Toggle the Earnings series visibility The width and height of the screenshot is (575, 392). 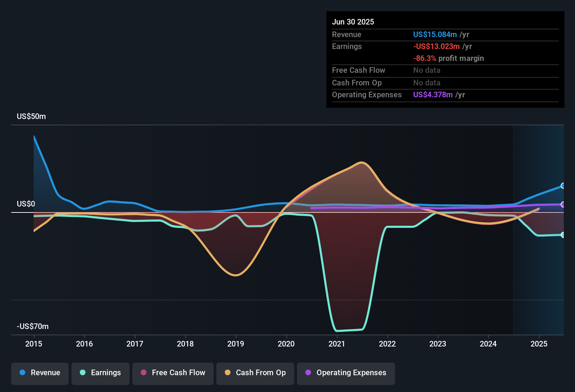coord(100,373)
